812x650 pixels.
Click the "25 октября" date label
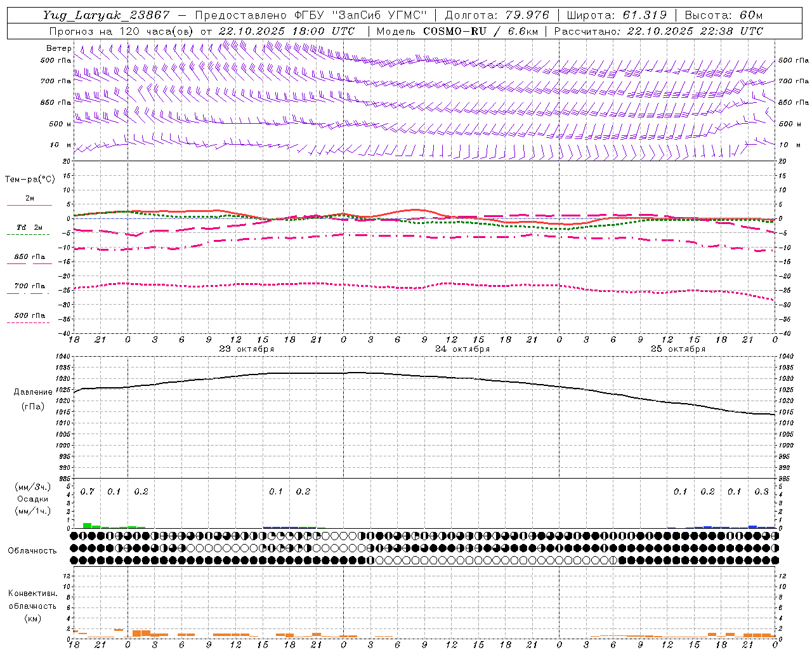point(678,349)
